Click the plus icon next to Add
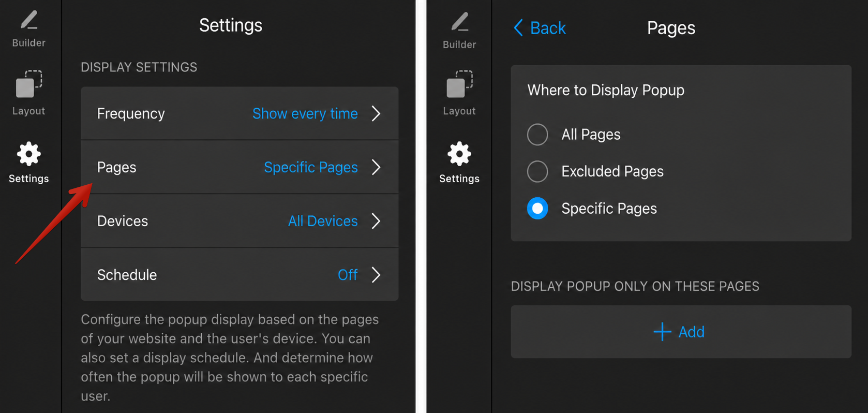Image resolution: width=868 pixels, height=413 pixels. coord(662,332)
